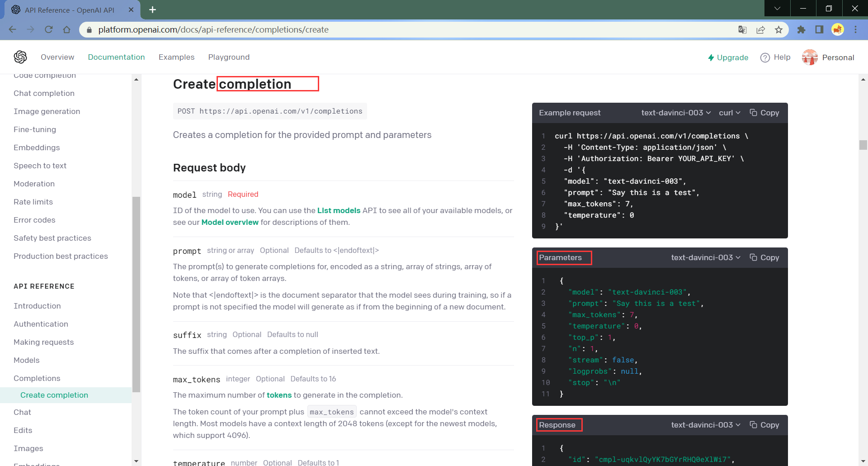
Task: Click the browser forward arrow
Action: 31,29
